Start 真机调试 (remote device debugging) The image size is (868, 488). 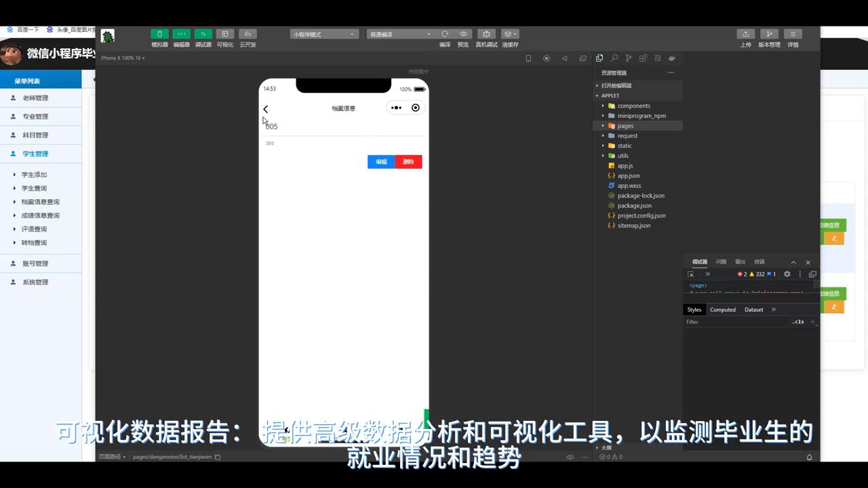(x=486, y=34)
